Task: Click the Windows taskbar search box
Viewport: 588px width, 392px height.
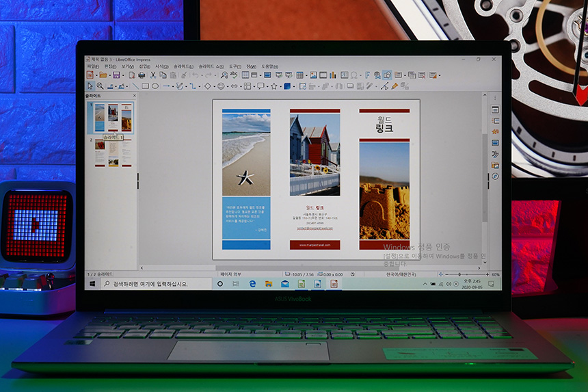Action: click(156, 284)
